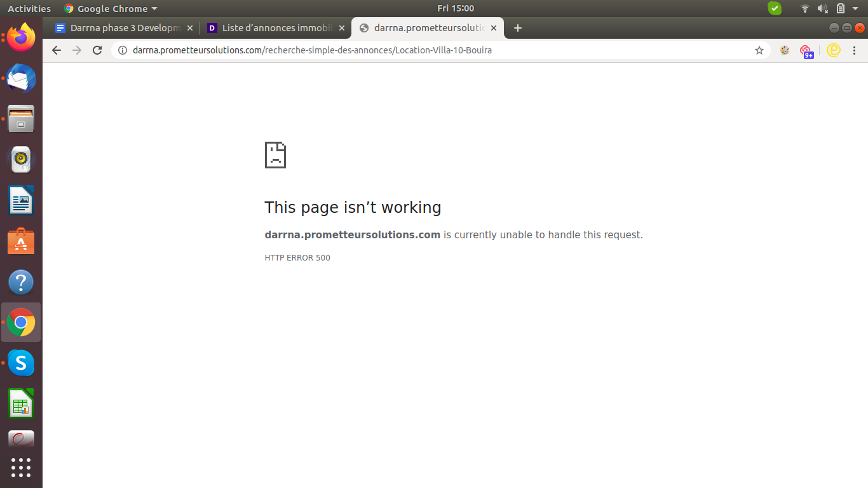Expand the system menu arrow
868x488 pixels.
point(855,9)
